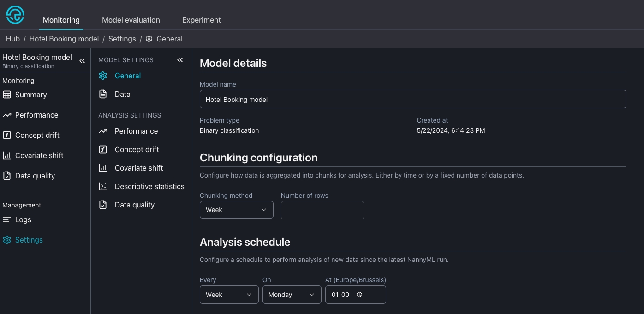Switch to the Experiment tab

pos(201,20)
